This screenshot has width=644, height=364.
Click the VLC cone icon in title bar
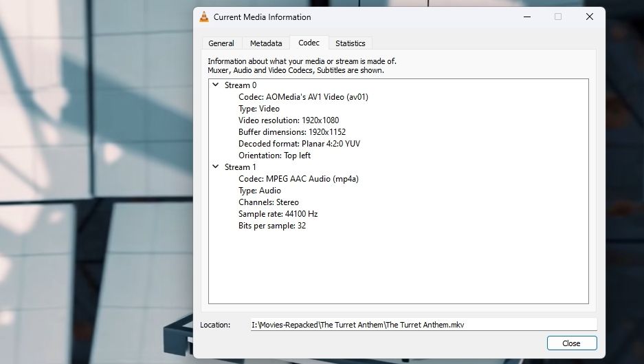pos(204,17)
